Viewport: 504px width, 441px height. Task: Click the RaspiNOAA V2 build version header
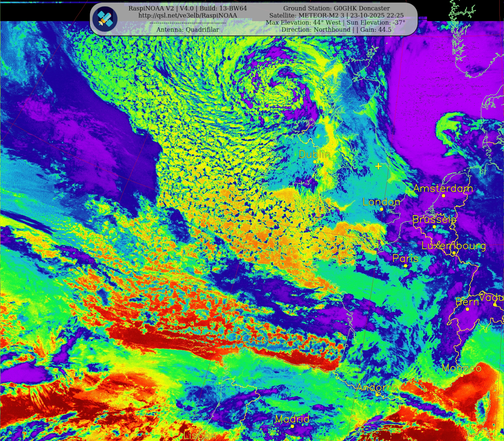click(187, 8)
